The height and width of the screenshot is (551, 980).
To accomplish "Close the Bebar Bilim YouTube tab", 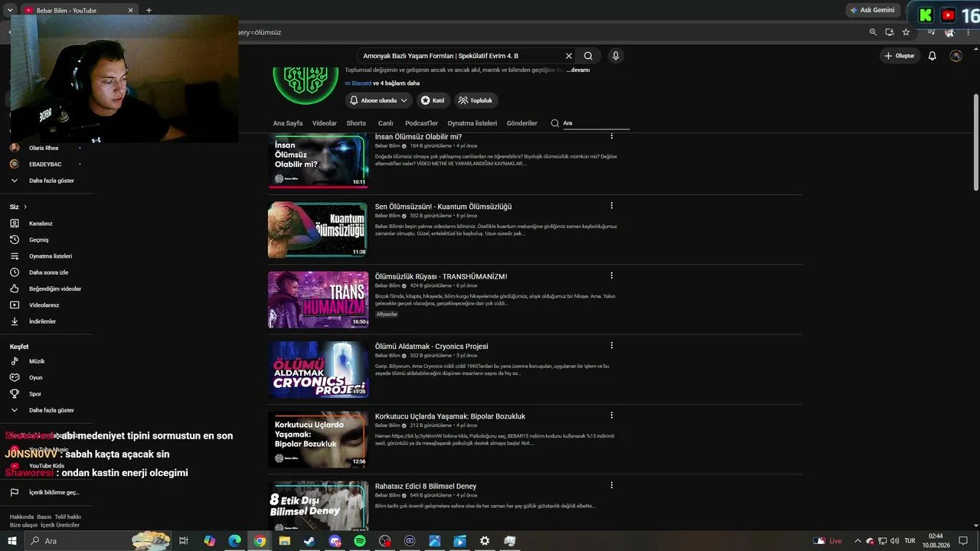I will (130, 11).
